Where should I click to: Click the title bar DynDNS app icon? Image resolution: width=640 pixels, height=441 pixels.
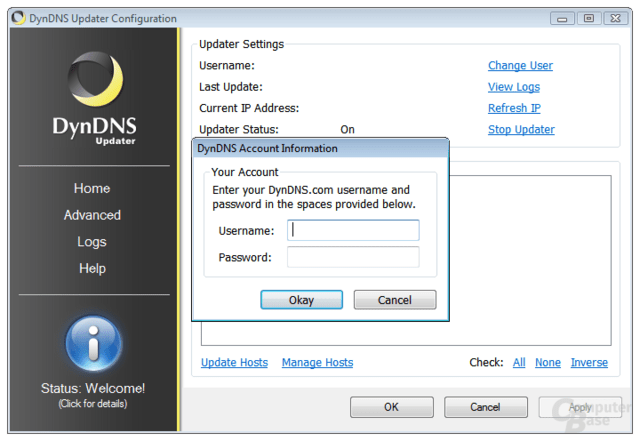(x=18, y=18)
